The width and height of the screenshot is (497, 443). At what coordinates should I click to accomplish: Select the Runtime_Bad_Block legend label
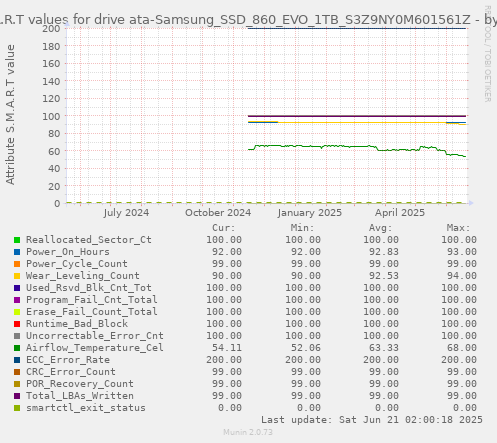(77, 324)
